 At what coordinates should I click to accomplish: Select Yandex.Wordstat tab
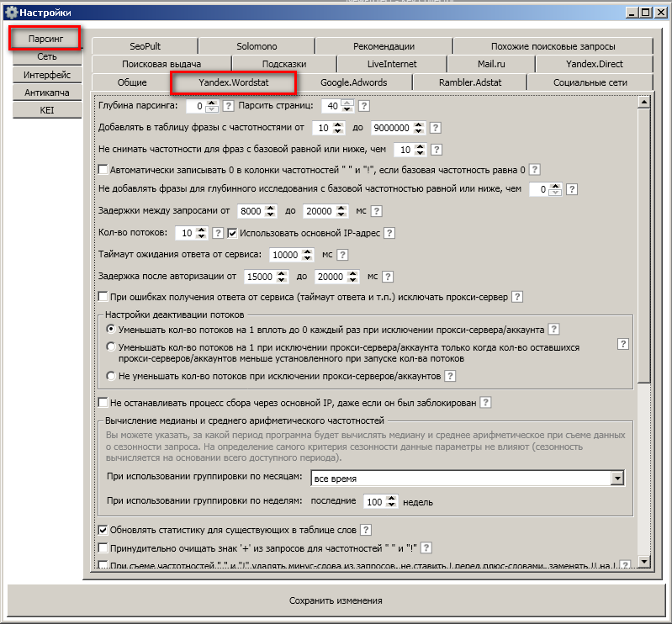234,82
